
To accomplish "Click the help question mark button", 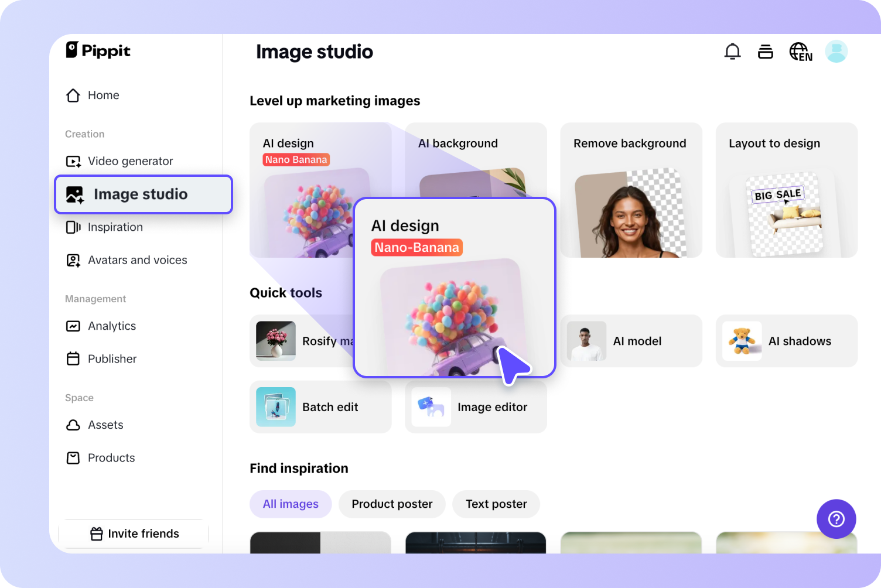I will (836, 519).
